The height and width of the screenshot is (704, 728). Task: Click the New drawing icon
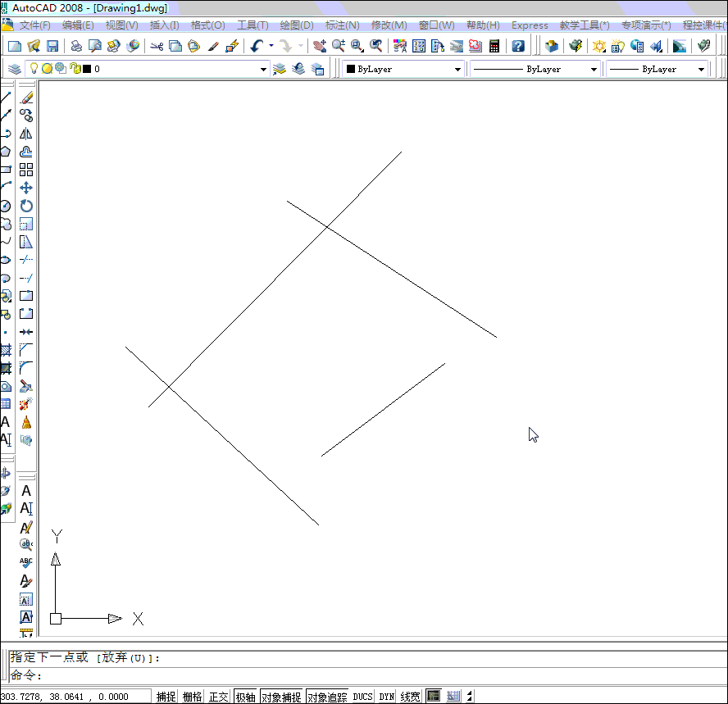[x=15, y=46]
